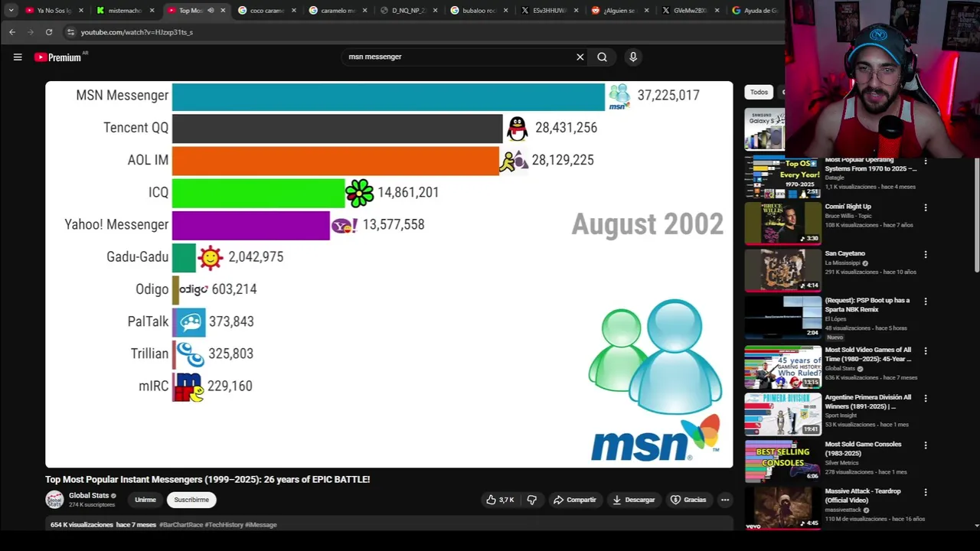Download the video via Descargar

point(633,500)
